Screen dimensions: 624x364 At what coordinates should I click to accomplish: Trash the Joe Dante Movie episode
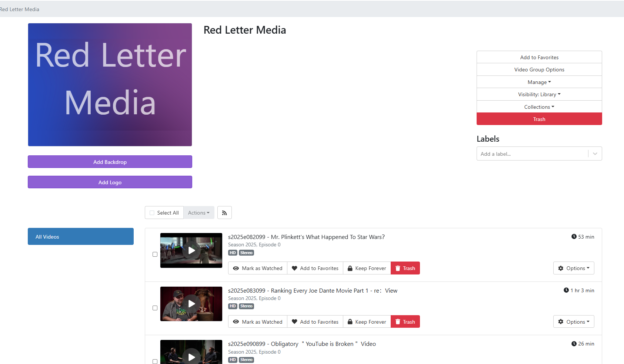(x=405, y=322)
